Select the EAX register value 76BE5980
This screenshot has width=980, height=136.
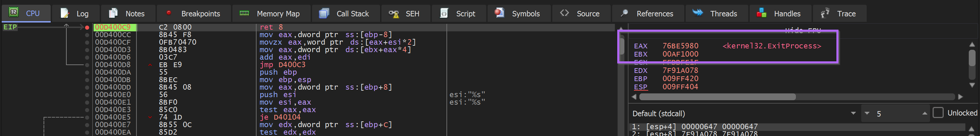681,46
